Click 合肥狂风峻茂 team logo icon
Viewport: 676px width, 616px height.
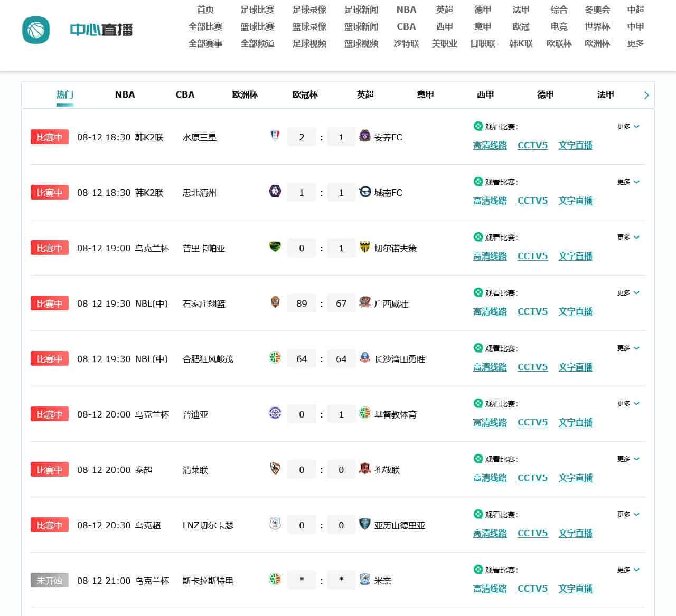[x=275, y=357]
